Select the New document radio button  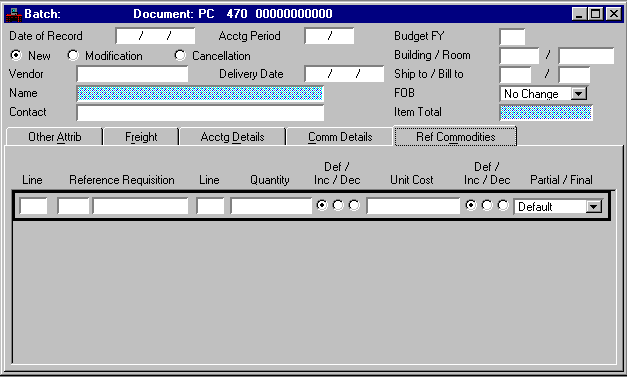(16, 55)
